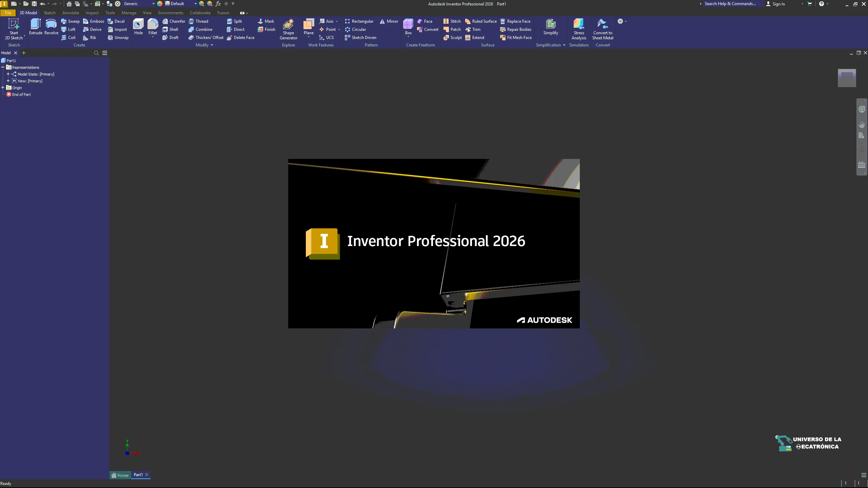Open the Axis dropdown arrow

[x=337, y=21]
